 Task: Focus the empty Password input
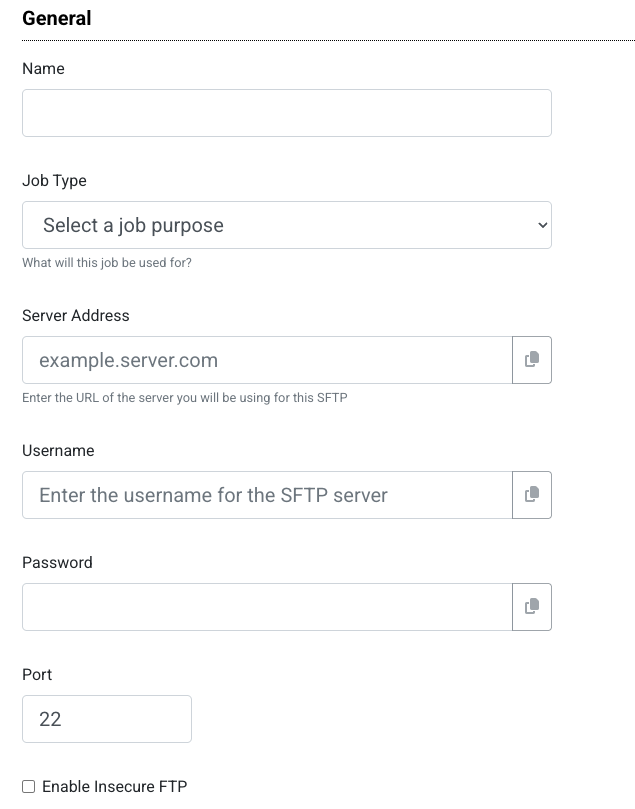[267, 607]
